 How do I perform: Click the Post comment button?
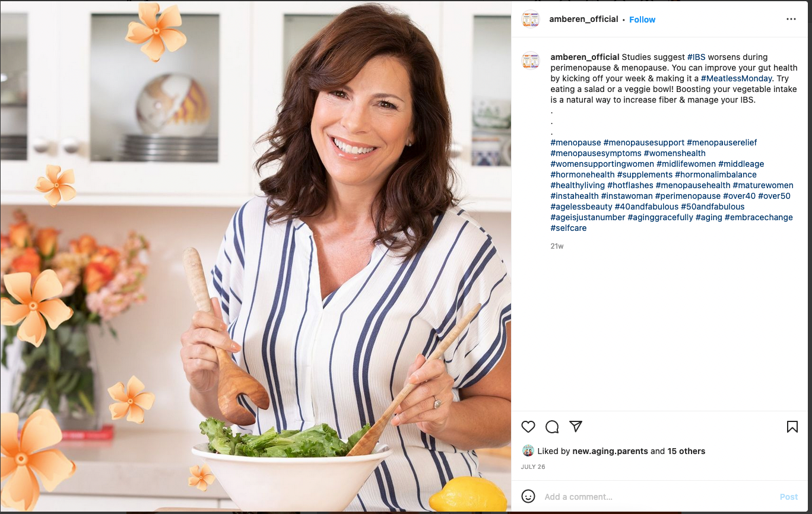tap(789, 497)
